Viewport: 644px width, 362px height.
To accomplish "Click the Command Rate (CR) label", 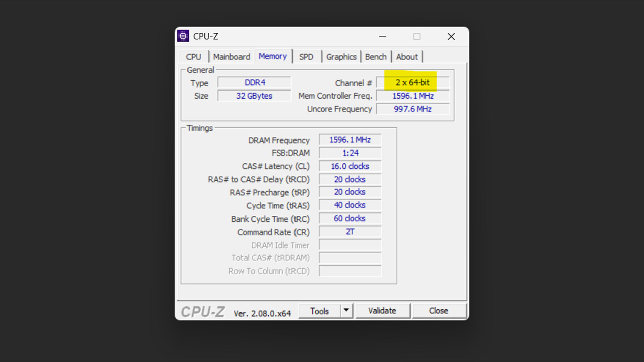I will [273, 232].
